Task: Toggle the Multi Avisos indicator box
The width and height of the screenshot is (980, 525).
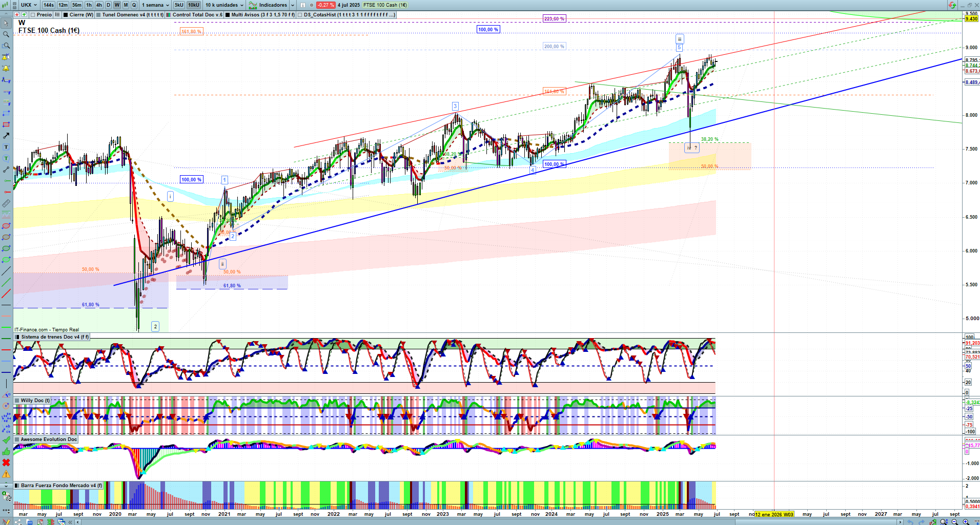Action: (228, 15)
